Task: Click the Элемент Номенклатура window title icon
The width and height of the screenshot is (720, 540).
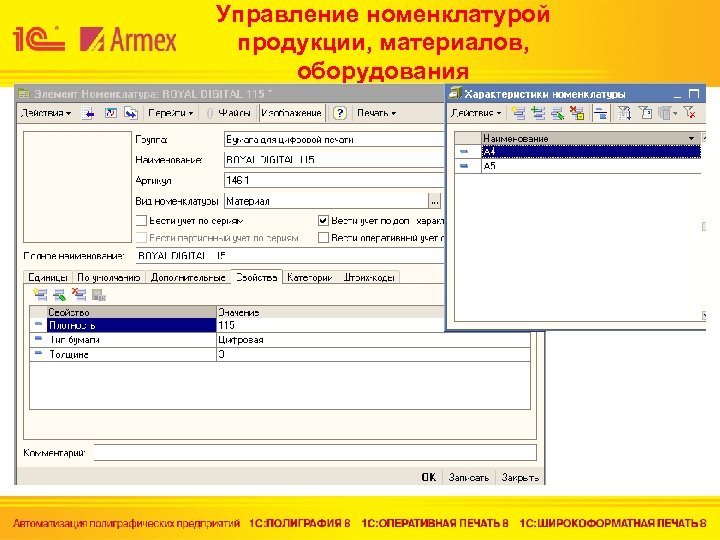Action: click(24, 94)
